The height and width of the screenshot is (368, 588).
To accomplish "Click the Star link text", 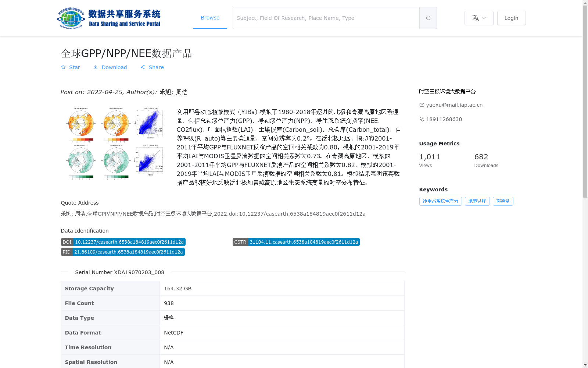I will (75, 67).
